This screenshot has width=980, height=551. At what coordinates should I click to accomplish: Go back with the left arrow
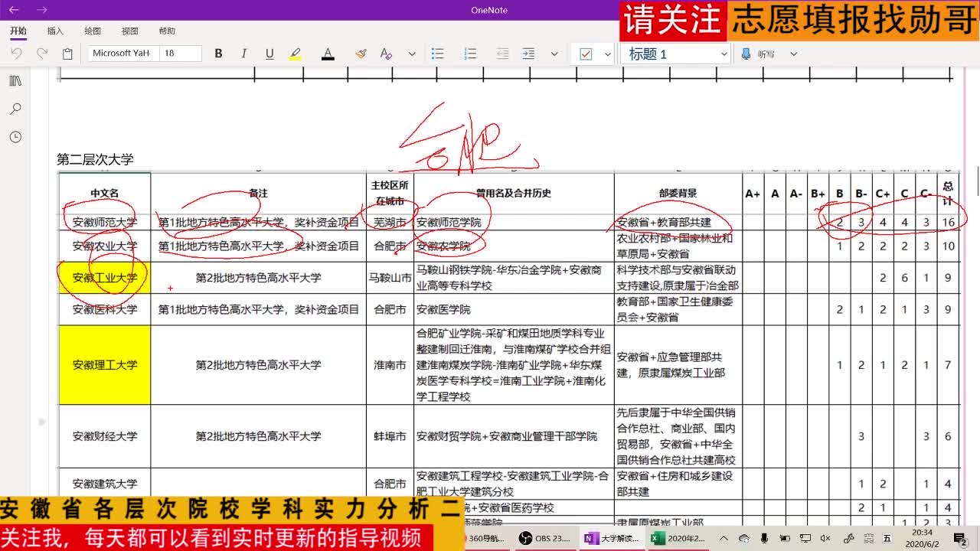(x=14, y=10)
